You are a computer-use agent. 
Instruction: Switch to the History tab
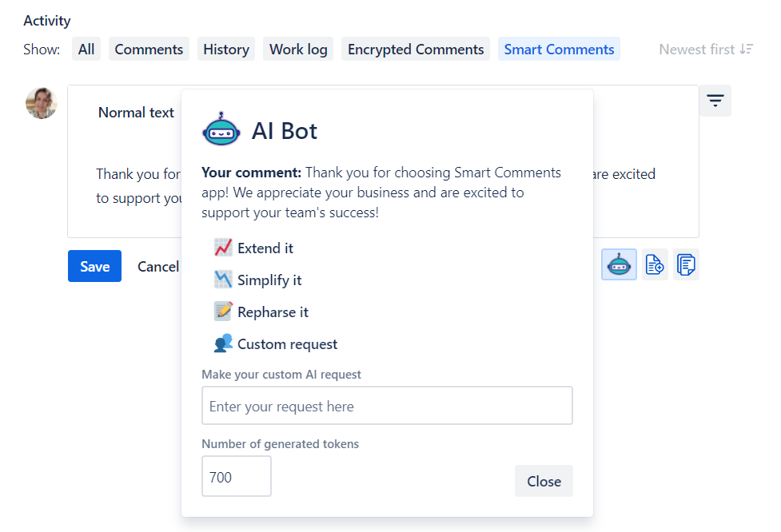(x=226, y=50)
